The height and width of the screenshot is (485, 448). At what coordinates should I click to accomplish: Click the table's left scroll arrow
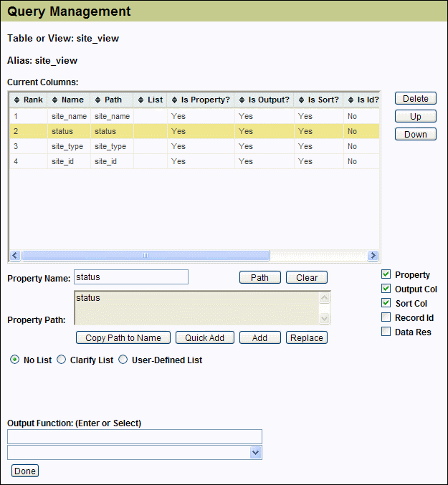(15, 256)
